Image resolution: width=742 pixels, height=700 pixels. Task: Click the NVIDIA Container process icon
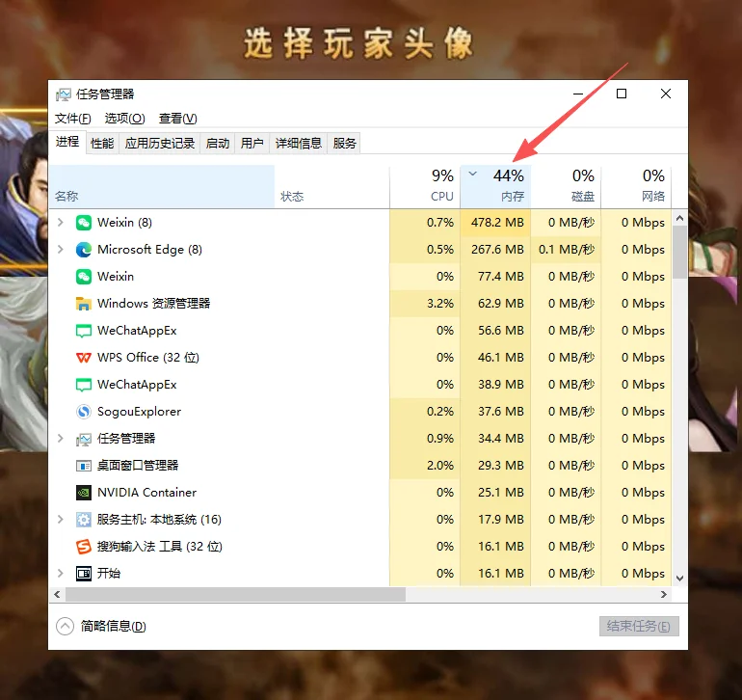84,493
